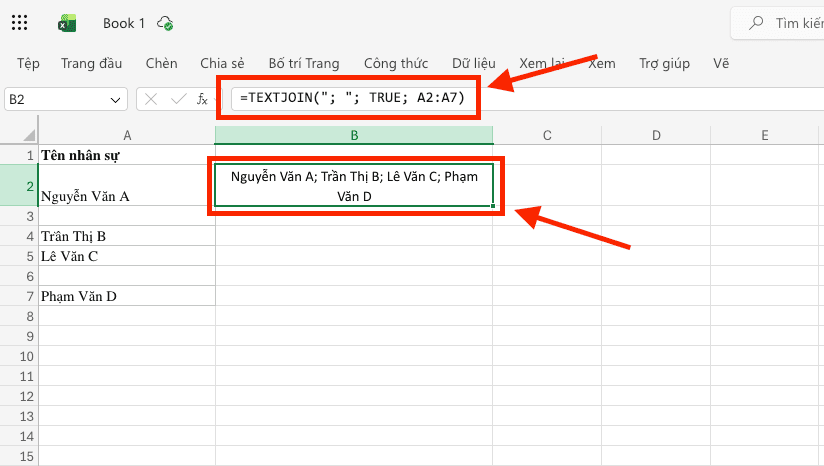This screenshot has width=824, height=466.
Task: Click the fill handle of cell B2
Action: [493, 206]
